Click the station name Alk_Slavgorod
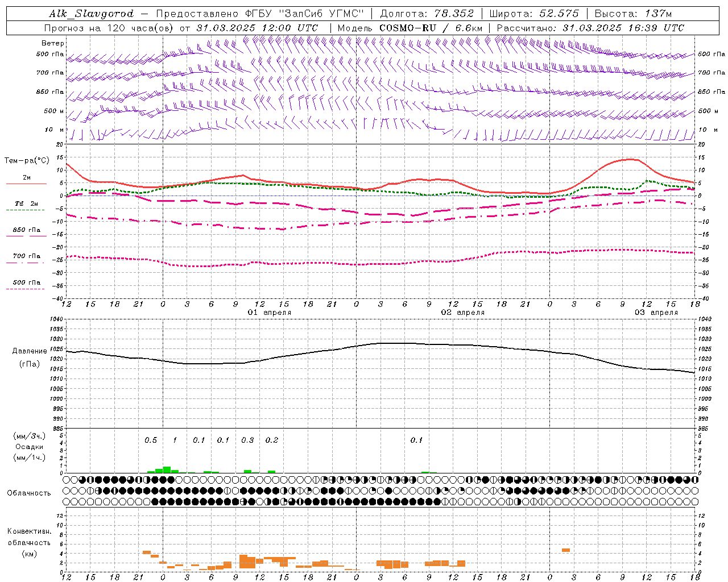 (92, 14)
